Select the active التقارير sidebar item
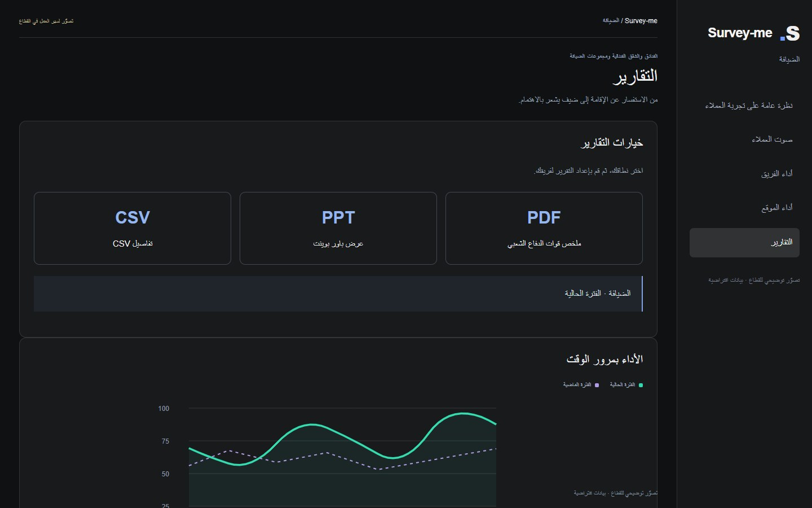The width and height of the screenshot is (812, 508). (x=744, y=243)
